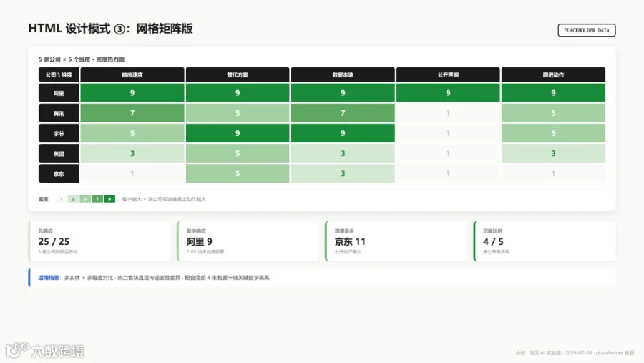
Task: Click legend swatch for density 9
Action: point(109,199)
